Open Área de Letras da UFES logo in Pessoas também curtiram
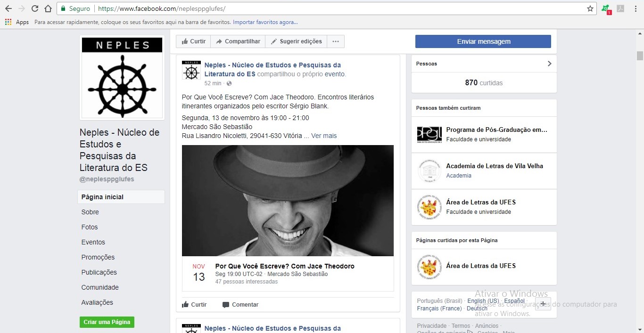The width and height of the screenshot is (644, 333). pyautogui.click(x=429, y=207)
